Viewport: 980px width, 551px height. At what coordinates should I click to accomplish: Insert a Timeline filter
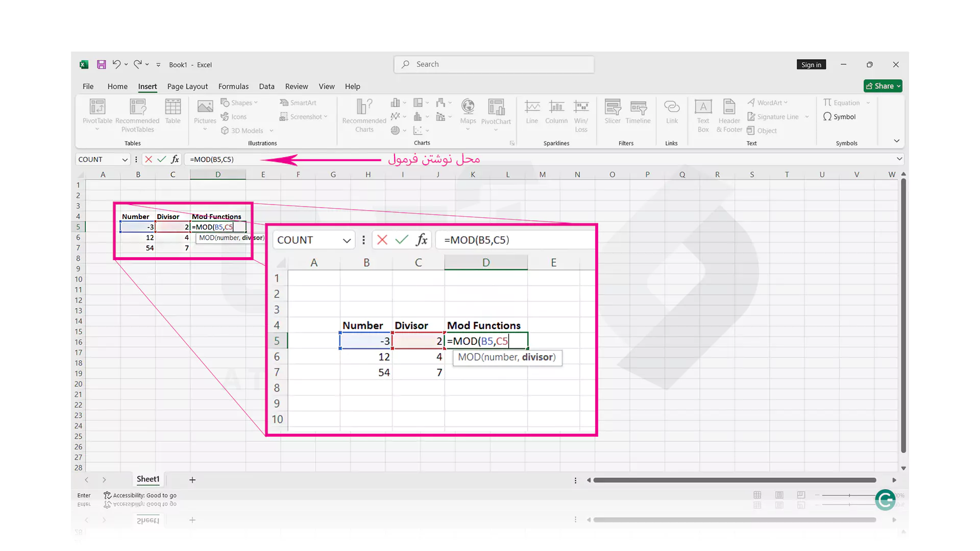[x=638, y=111]
